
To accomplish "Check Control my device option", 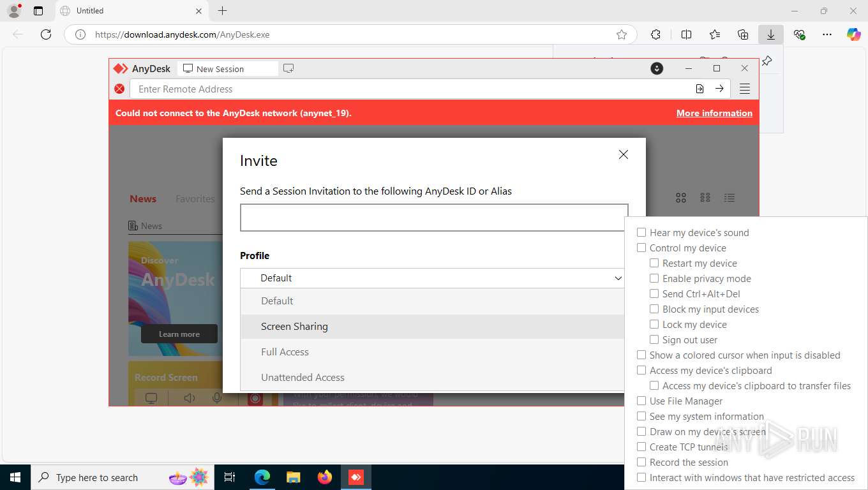I will click(641, 248).
